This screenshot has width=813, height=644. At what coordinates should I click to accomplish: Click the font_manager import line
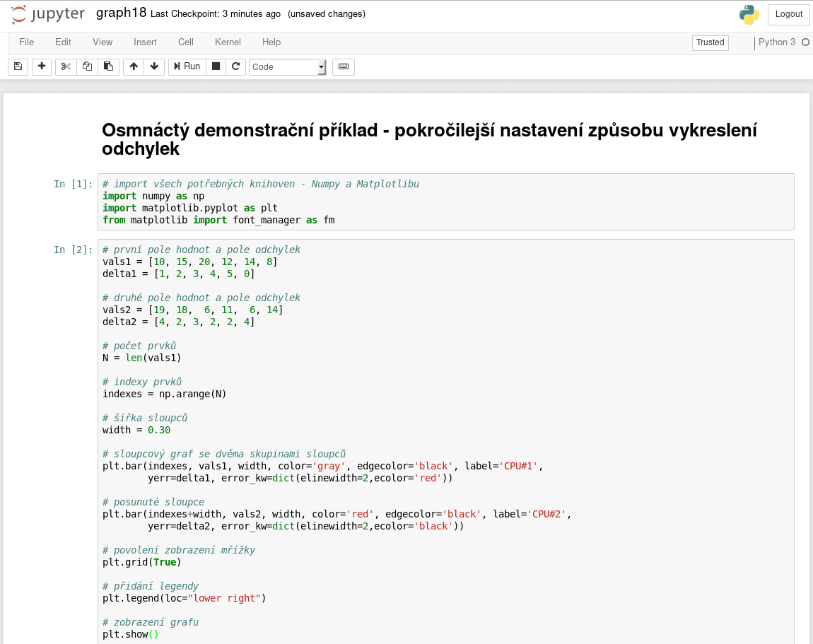(219, 220)
